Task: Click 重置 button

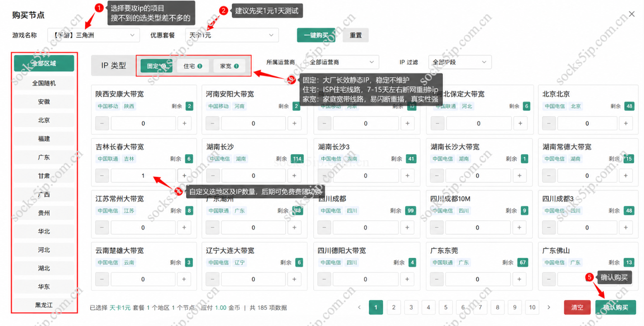Action: 356,35
